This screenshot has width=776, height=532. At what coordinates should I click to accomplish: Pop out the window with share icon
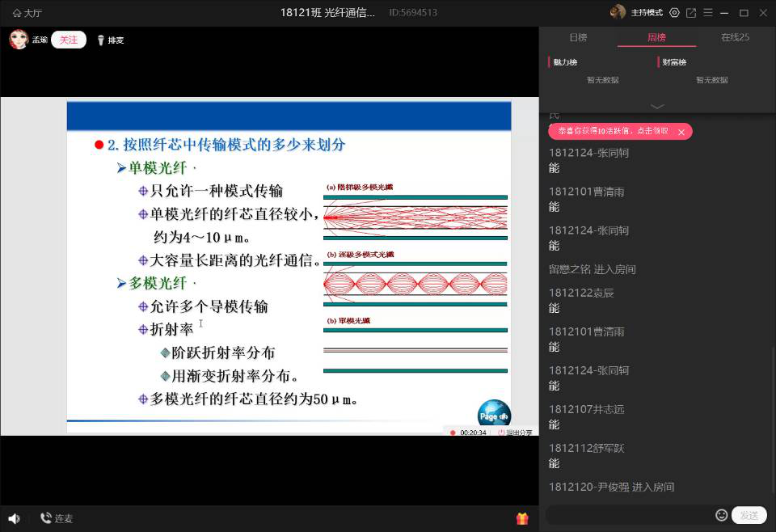tap(691, 13)
